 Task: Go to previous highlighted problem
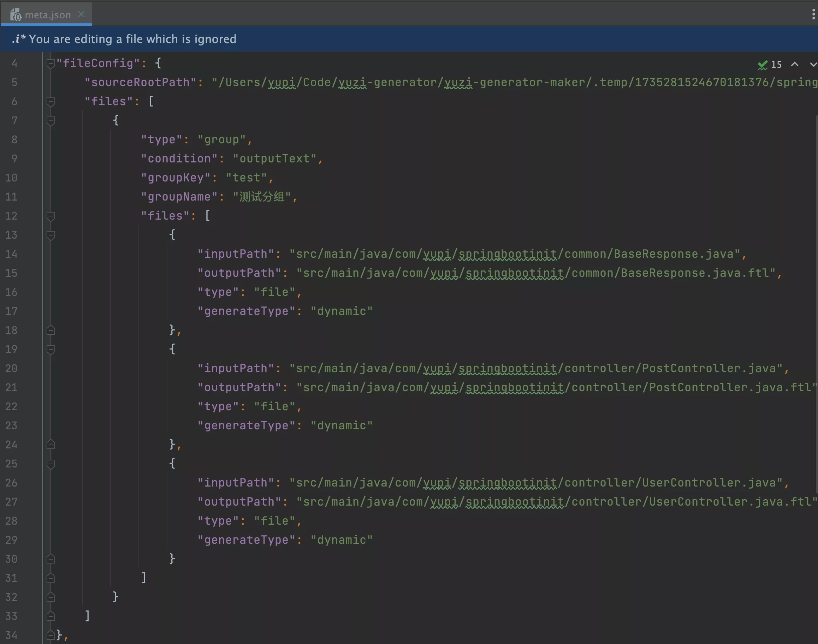point(795,64)
